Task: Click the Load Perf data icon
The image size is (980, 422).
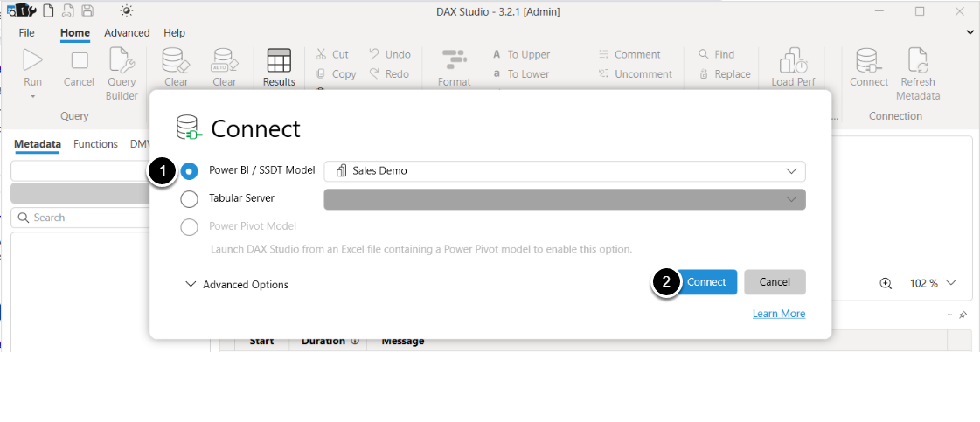Action: [793, 60]
